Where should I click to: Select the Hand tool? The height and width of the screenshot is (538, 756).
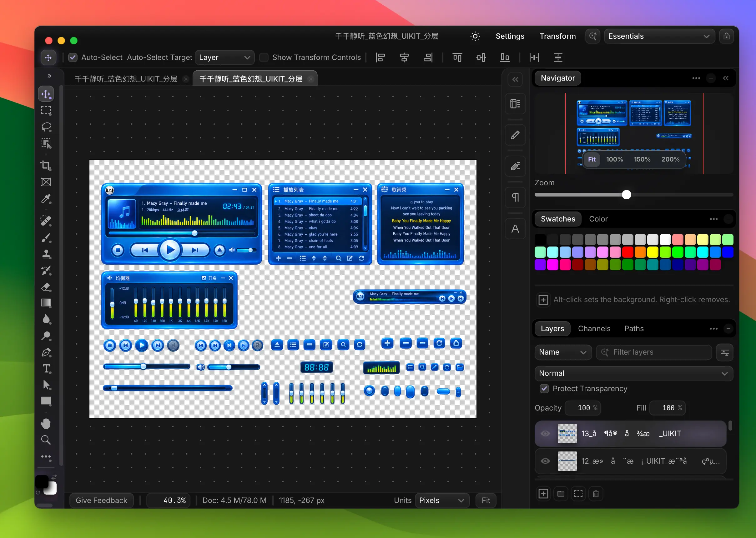(x=46, y=423)
